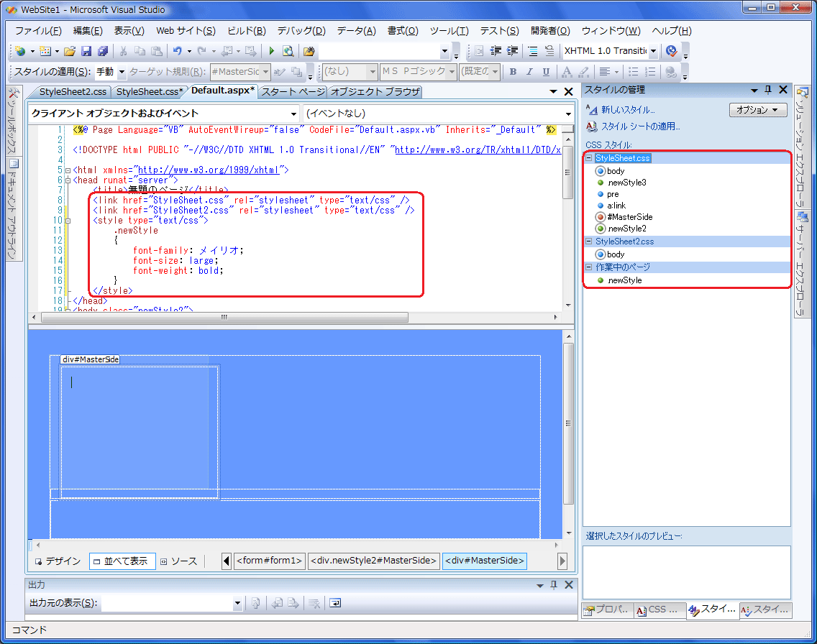
Task: Collapse the StyleSheet.css tree node
Action: point(589,157)
